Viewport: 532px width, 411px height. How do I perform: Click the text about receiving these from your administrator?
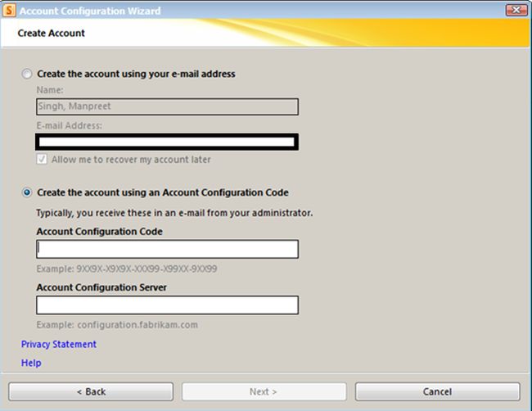pos(174,213)
